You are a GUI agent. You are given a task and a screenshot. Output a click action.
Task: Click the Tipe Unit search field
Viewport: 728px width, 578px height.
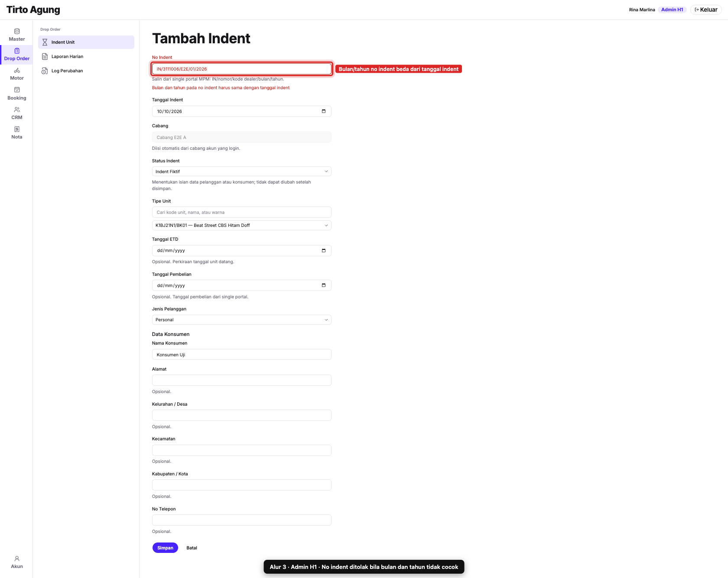tap(242, 212)
